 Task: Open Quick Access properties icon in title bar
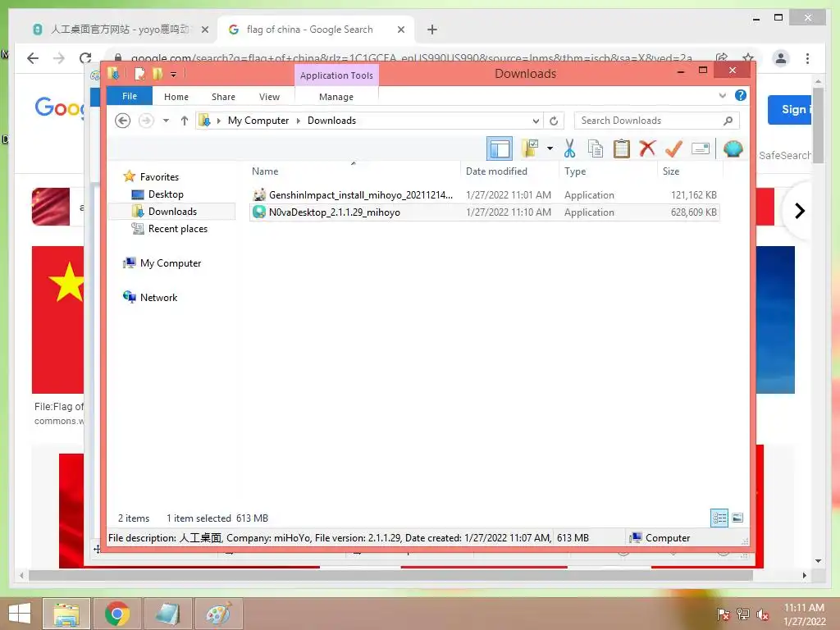pyautogui.click(x=139, y=73)
